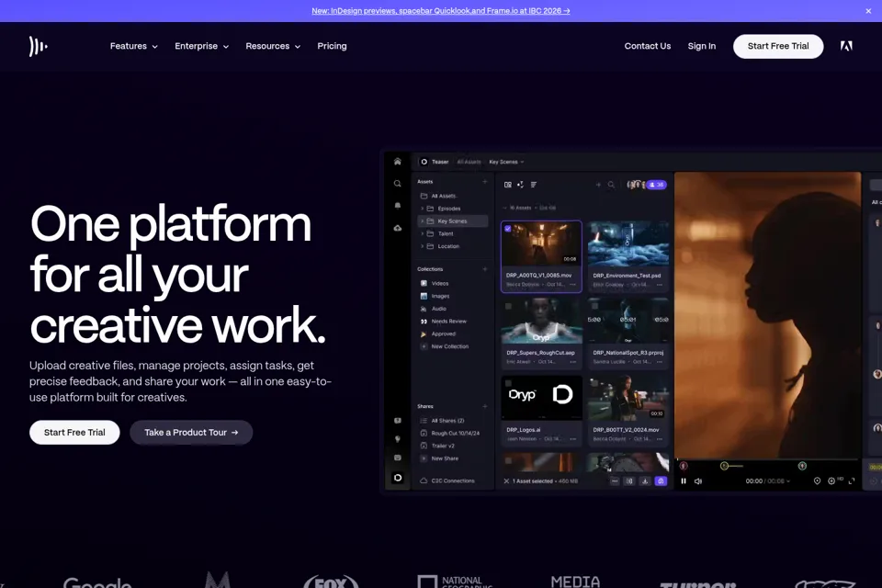Open the Resources navigation dropdown

click(273, 46)
